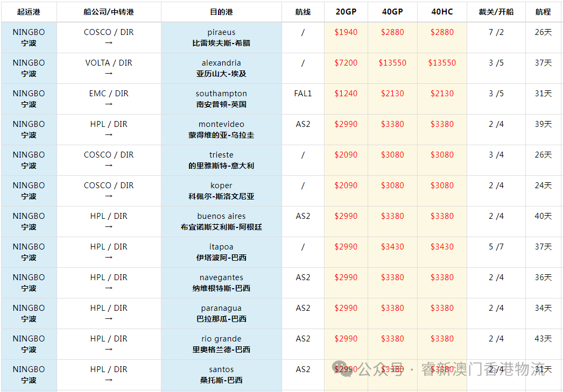
Task: Click HPL / DIR in the itapoa row
Action: click(109, 247)
